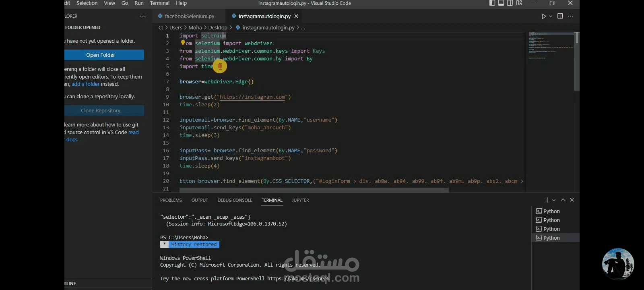Open the JUPYTER panel tab
Screen dimensions: 644x290
(x=301, y=200)
